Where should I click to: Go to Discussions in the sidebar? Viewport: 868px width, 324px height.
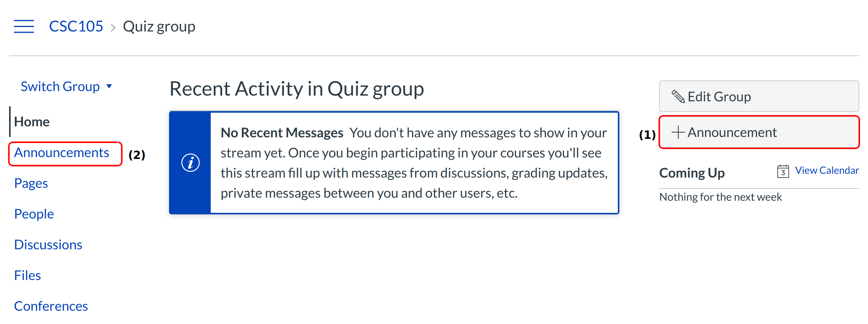click(x=48, y=245)
